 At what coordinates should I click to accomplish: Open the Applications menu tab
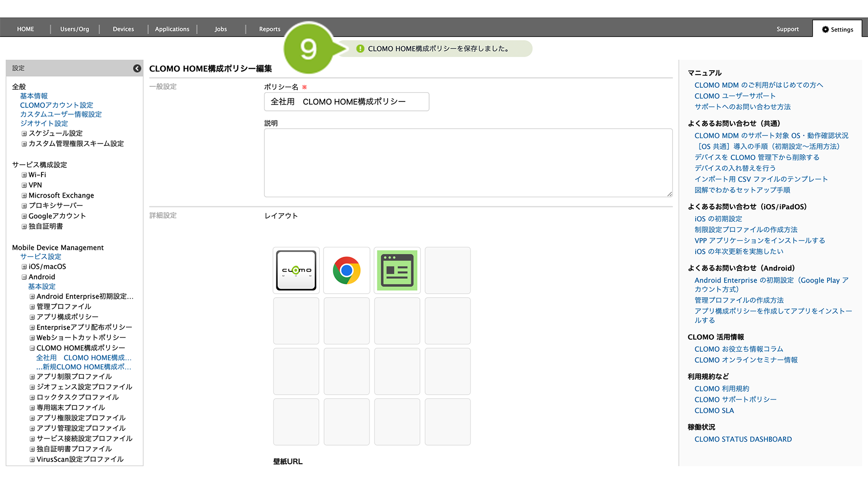[x=172, y=29]
